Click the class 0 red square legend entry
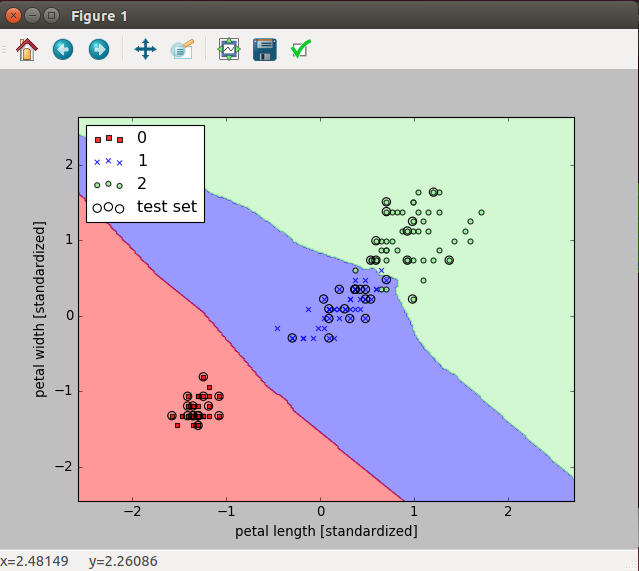 point(141,137)
